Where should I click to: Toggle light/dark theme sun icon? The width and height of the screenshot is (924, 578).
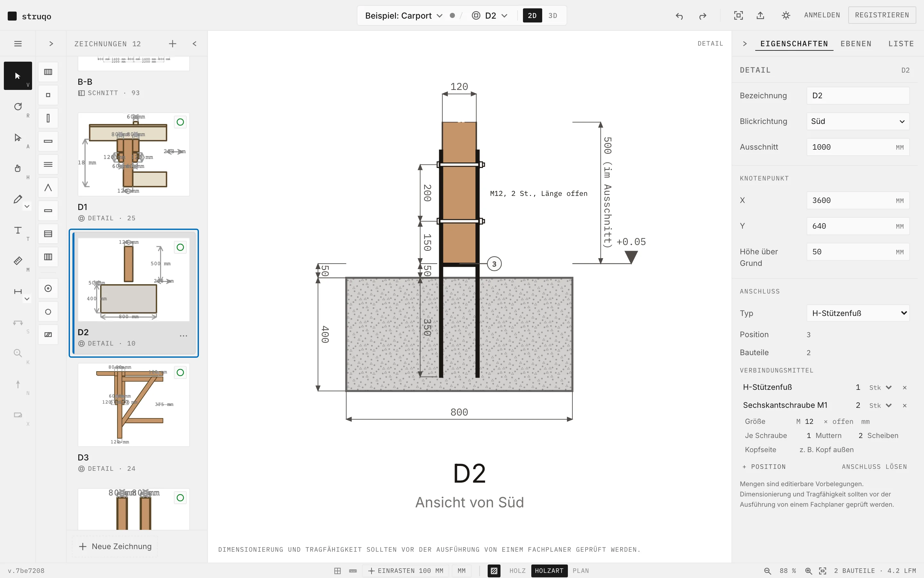tap(786, 15)
